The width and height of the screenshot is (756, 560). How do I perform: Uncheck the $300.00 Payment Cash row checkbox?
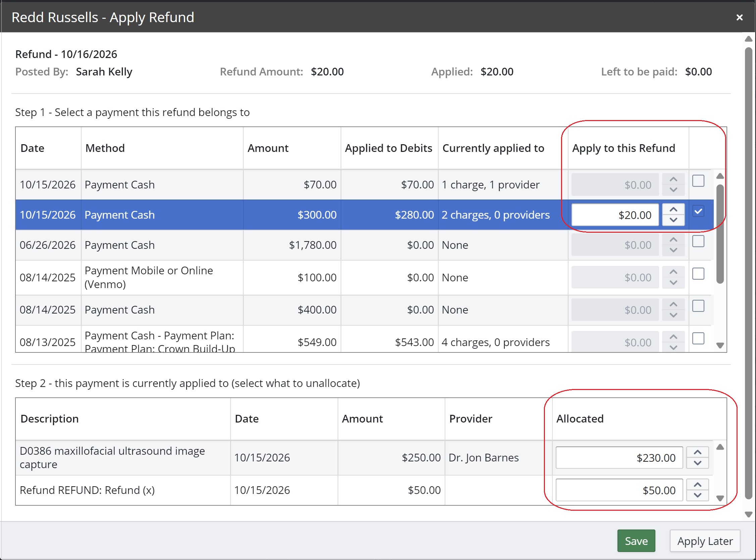(698, 211)
